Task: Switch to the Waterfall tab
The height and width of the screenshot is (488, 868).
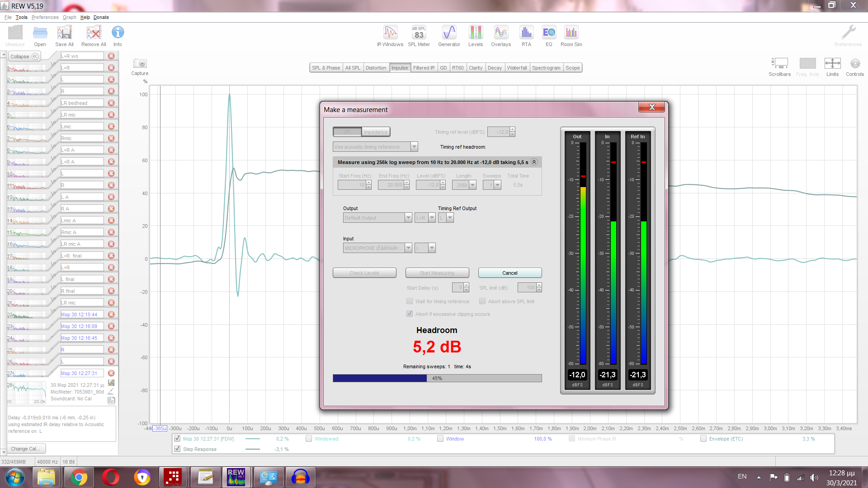Action: 517,68
